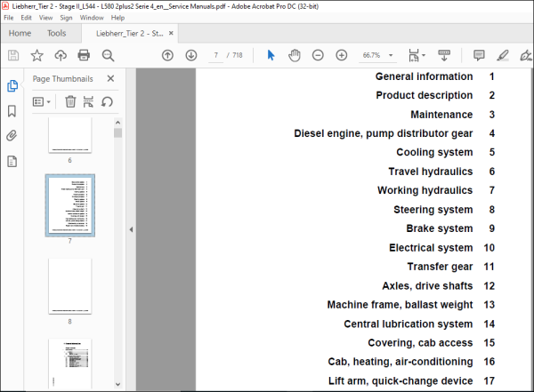The height and width of the screenshot is (392, 534).
Task: Select the Liebherr_Tier 2 document tab
Action: coord(129,34)
